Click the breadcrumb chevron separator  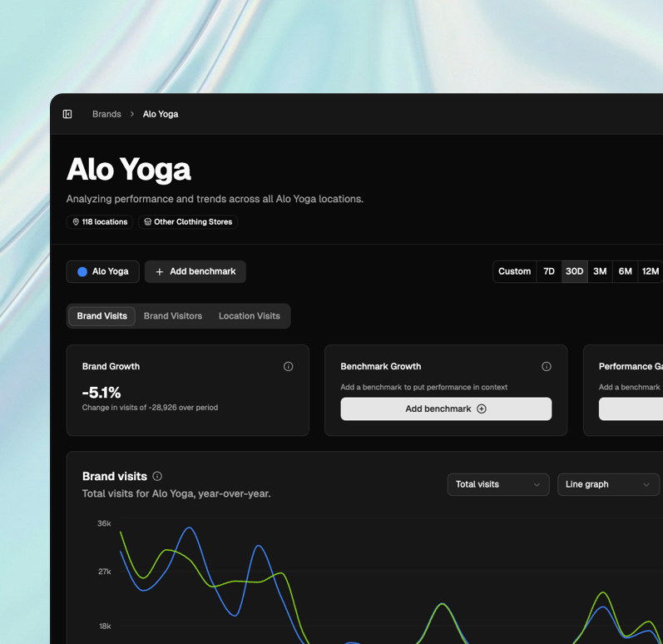131,114
